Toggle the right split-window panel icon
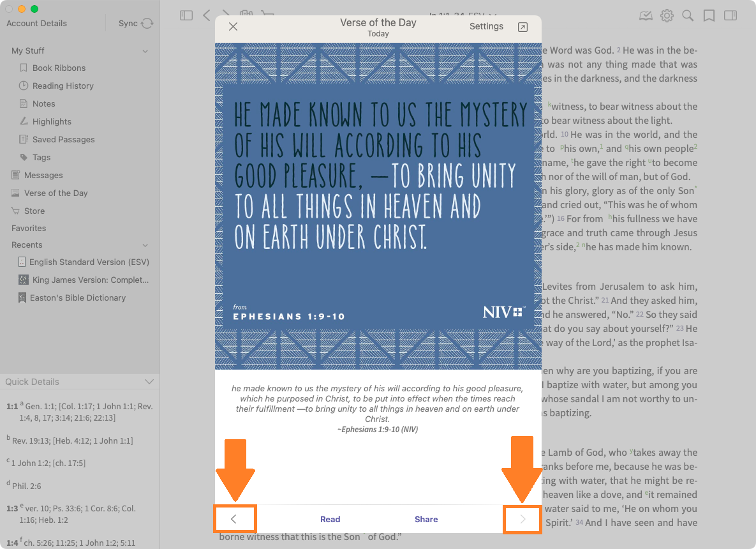The image size is (756, 549). pyautogui.click(x=730, y=15)
